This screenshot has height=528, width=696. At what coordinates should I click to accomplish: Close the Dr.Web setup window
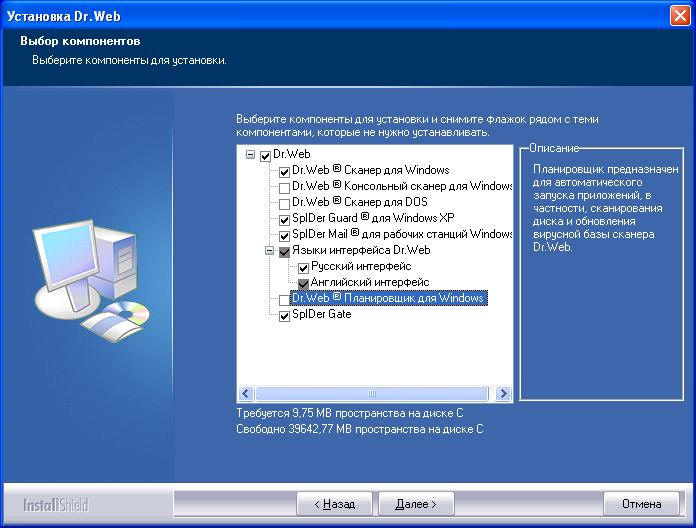(679, 15)
